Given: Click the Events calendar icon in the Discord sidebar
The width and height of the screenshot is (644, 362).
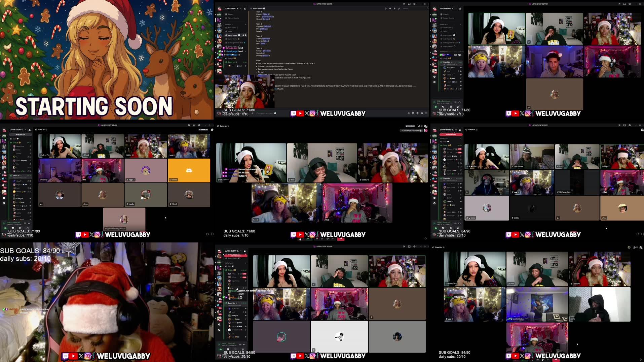Looking at the screenshot, I should [226, 14].
